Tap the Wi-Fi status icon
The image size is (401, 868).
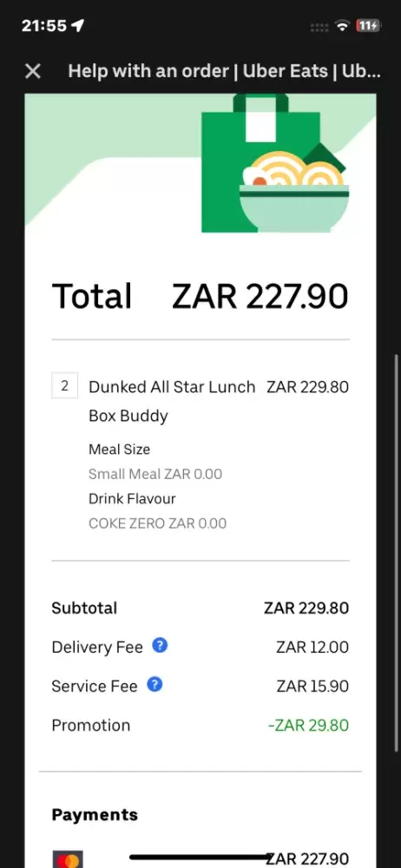(x=343, y=25)
